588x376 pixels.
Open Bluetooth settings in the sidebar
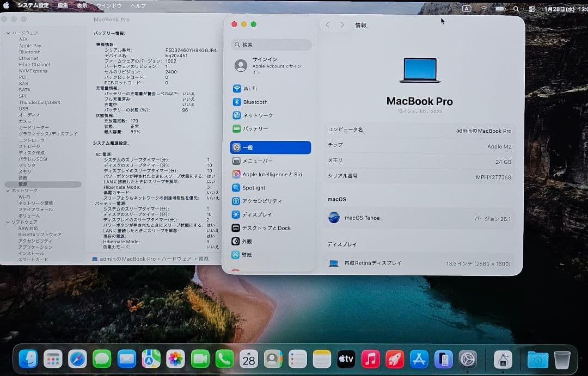(x=256, y=102)
